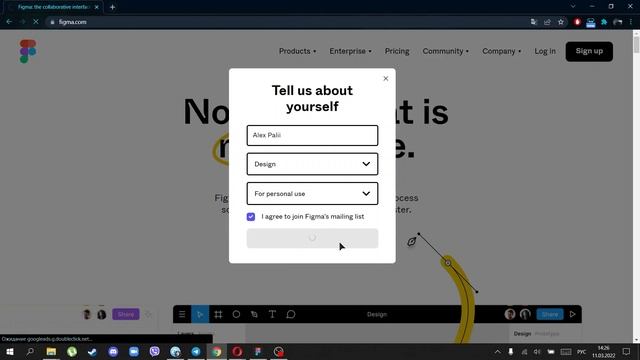This screenshot has width=640, height=360.
Task: Select the Ellipse shape tool in mockup toolbar
Action: [x=236, y=314]
